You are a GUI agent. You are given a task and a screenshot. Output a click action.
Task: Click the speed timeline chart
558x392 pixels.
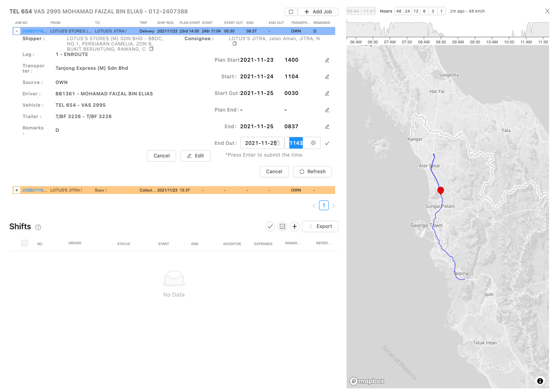pyautogui.click(x=448, y=30)
